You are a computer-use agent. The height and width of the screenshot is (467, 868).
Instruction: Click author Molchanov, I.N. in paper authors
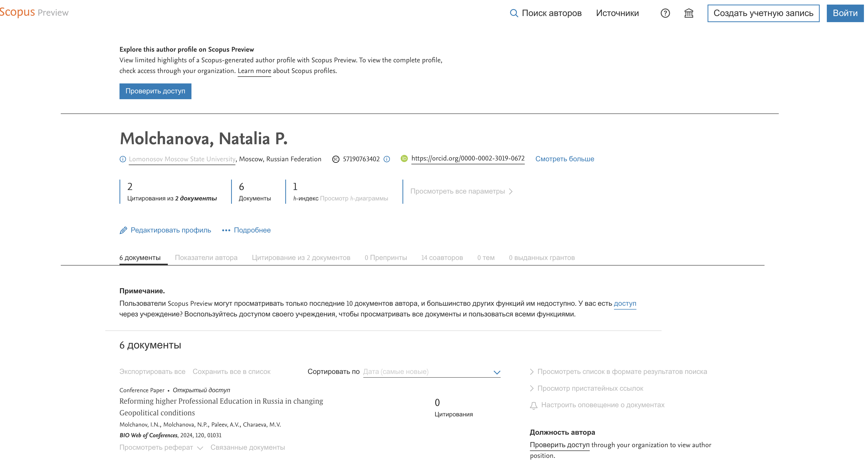tap(140, 425)
